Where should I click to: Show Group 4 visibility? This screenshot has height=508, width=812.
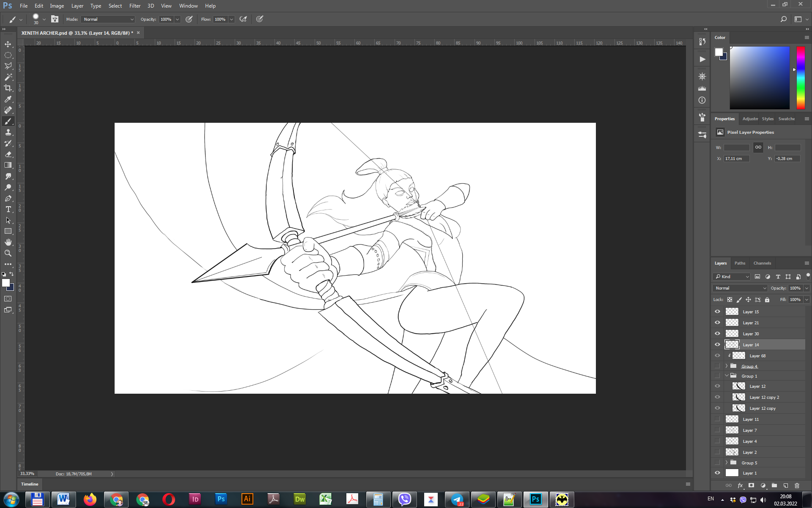[717, 366]
